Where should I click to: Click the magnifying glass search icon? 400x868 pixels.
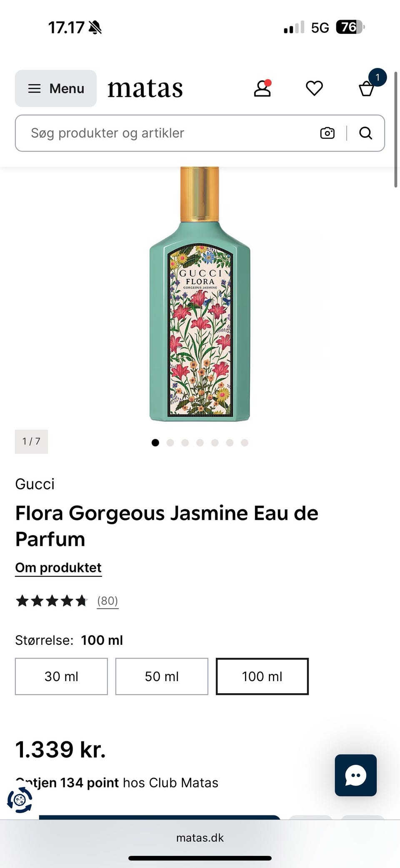click(365, 133)
